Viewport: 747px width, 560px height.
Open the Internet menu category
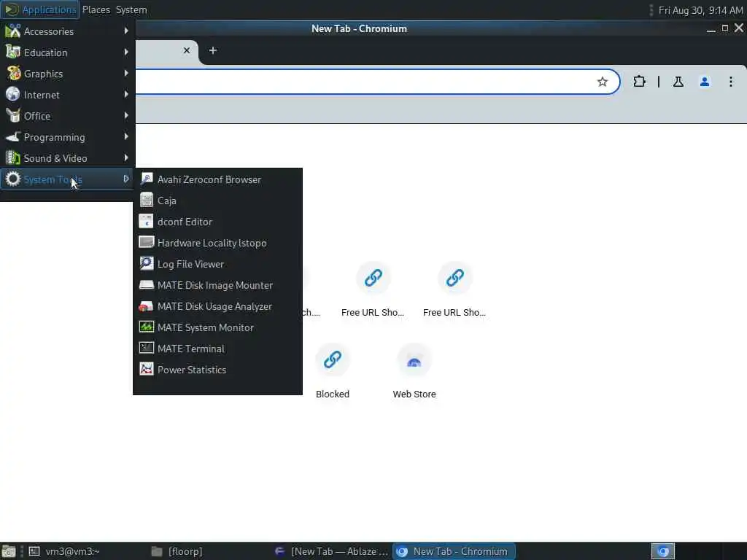(x=67, y=95)
